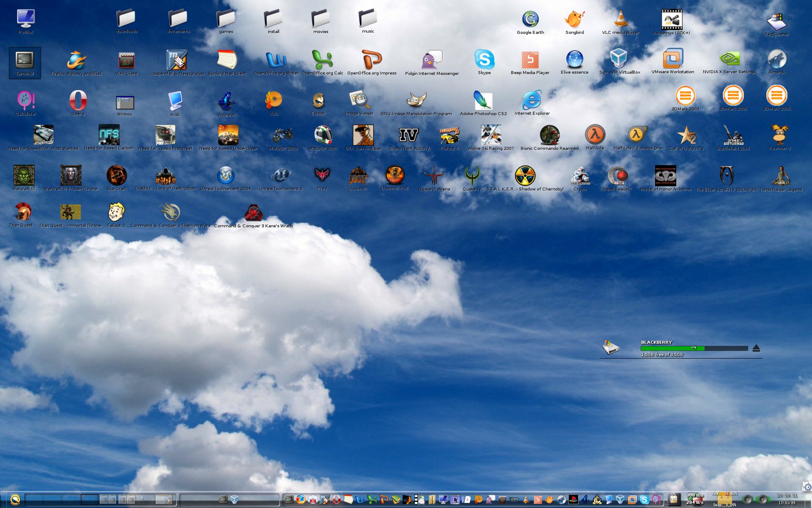The width and height of the screenshot is (812, 508).
Task: Open StarCraft game icon
Action: [x=117, y=178]
